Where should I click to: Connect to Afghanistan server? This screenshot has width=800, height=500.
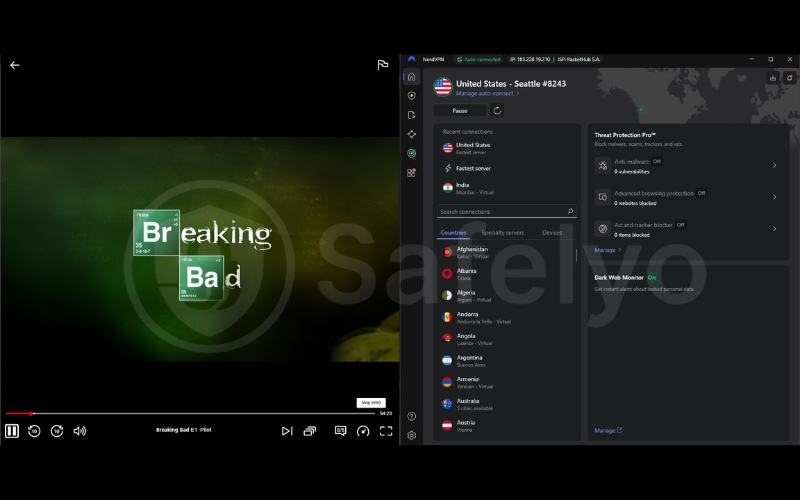point(505,253)
